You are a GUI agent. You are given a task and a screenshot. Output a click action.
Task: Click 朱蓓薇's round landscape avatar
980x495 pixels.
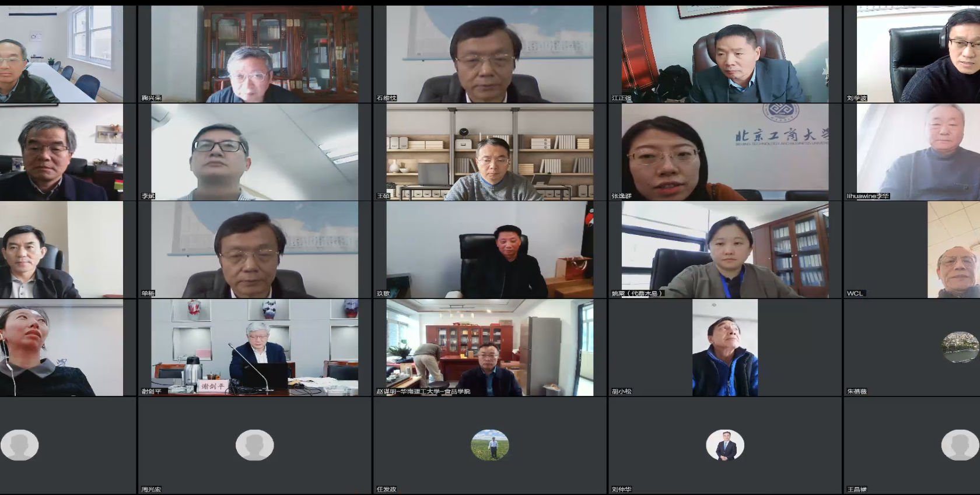coord(960,347)
